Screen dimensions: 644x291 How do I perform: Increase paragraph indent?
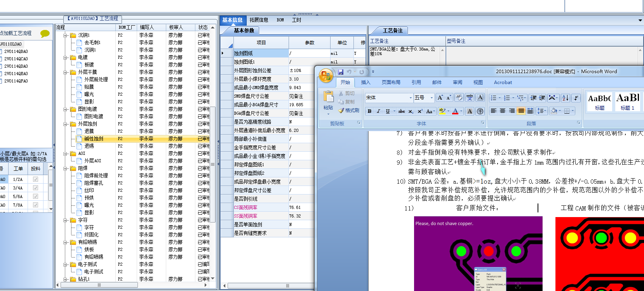(x=542, y=98)
